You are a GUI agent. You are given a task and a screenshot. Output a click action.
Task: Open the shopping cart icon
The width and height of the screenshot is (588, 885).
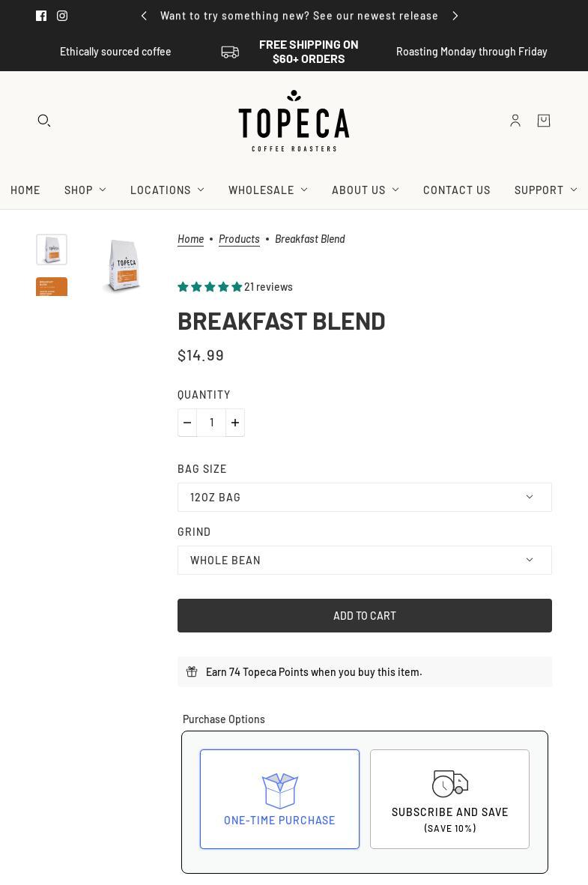pos(544,121)
